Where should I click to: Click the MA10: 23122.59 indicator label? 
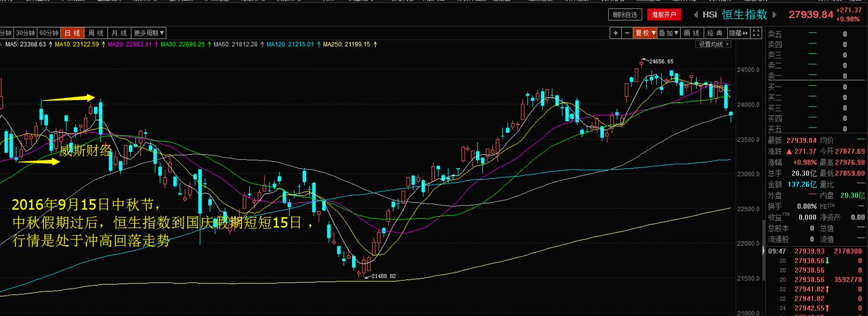[x=77, y=44]
